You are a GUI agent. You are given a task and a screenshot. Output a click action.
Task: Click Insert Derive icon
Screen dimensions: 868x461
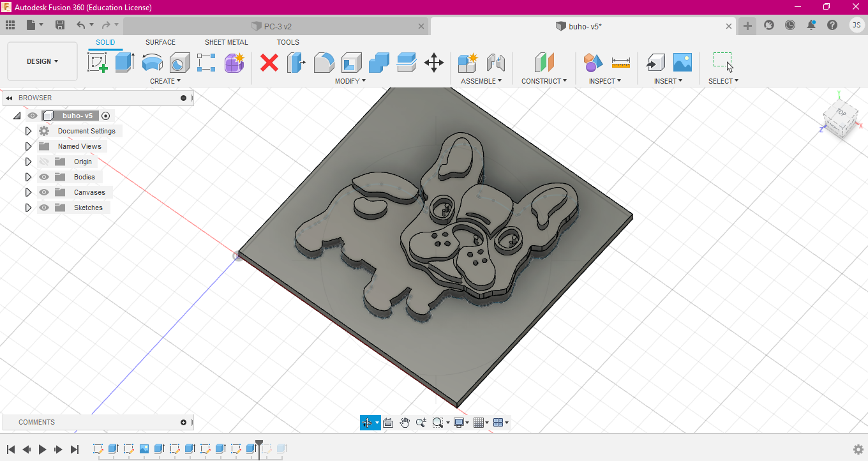[x=655, y=63]
